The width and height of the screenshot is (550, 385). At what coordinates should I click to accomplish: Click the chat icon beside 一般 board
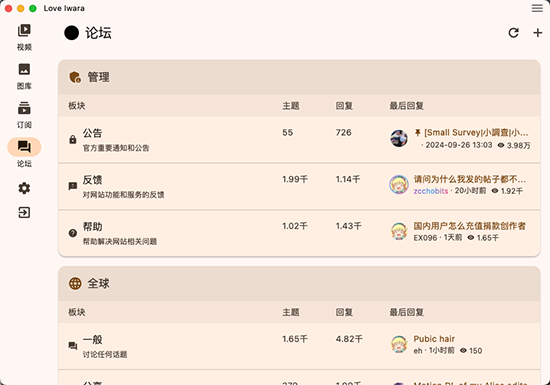73,346
